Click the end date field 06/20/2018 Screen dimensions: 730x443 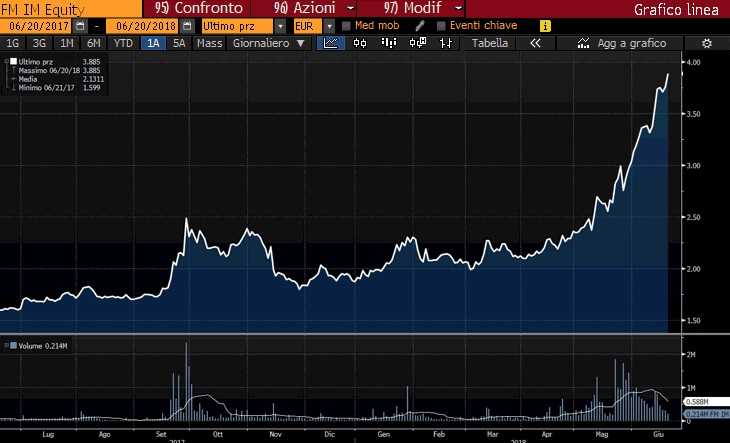(143, 26)
